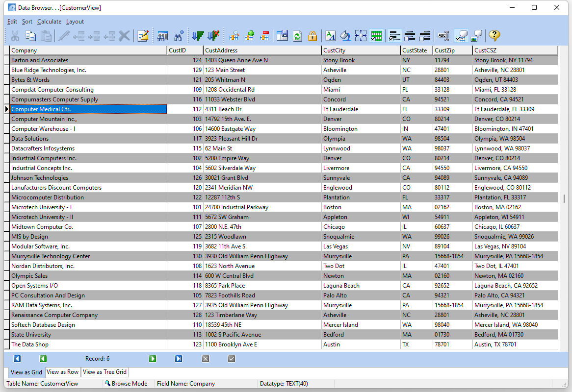572x392 pixels.
Task: Click the Copy icon in toolbar
Action: click(30, 36)
